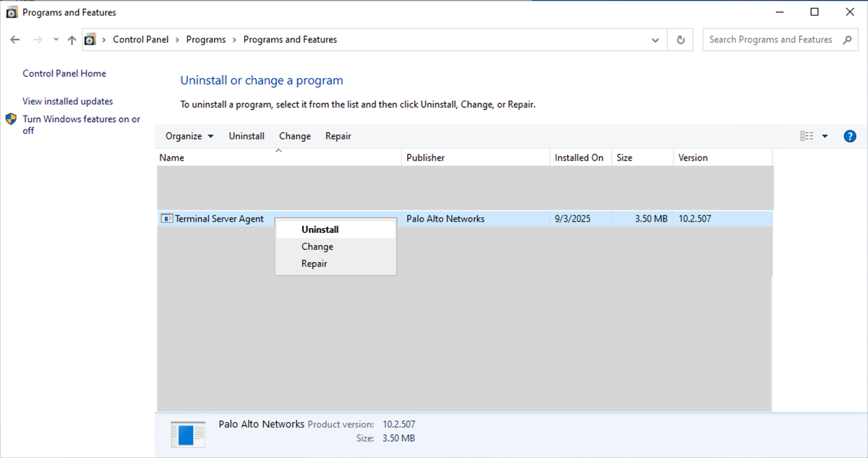This screenshot has height=458, width=868.
Task: Choose Uninstall from the context menu
Action: pyautogui.click(x=336, y=230)
